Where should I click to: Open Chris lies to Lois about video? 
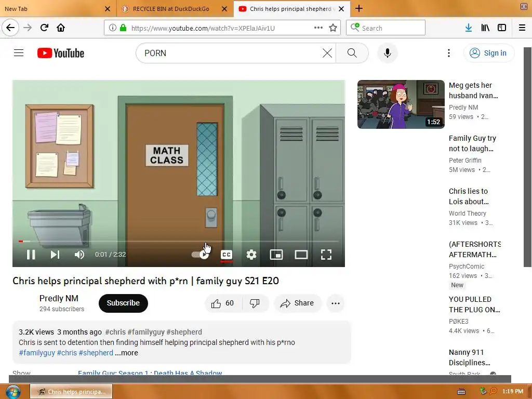coord(469,196)
